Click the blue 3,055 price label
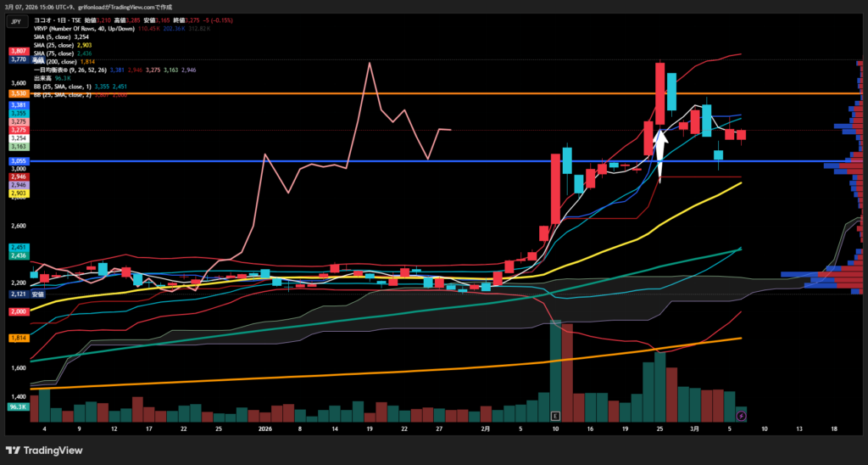 point(18,160)
